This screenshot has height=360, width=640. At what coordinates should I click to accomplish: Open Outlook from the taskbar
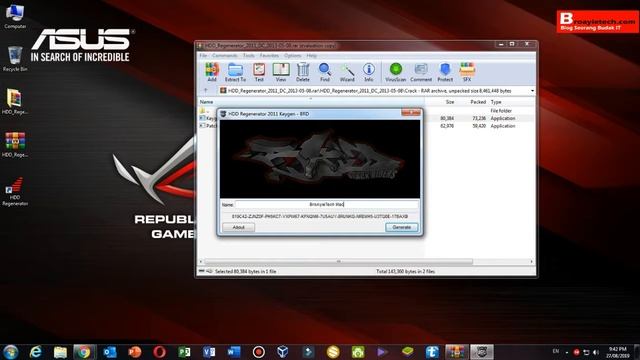[x=110, y=351]
